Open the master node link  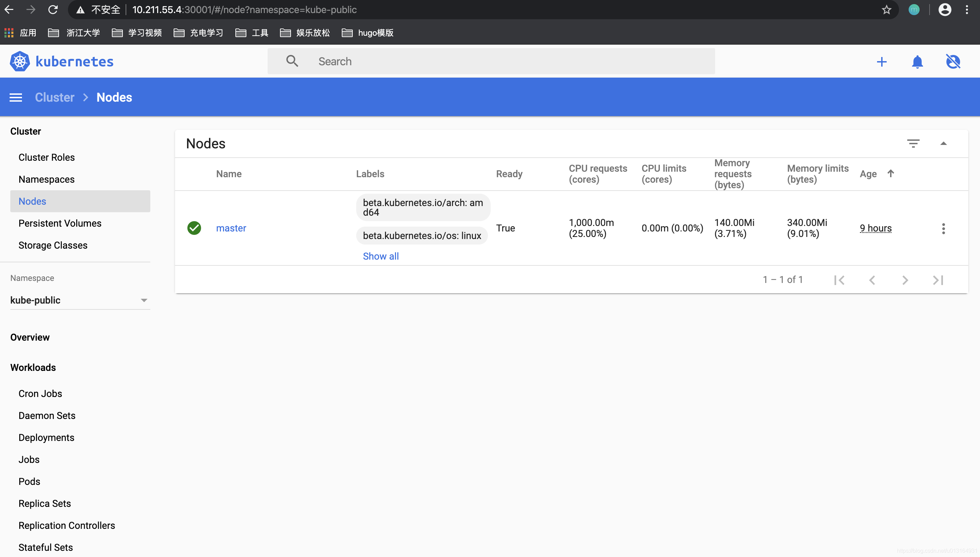[x=231, y=228]
